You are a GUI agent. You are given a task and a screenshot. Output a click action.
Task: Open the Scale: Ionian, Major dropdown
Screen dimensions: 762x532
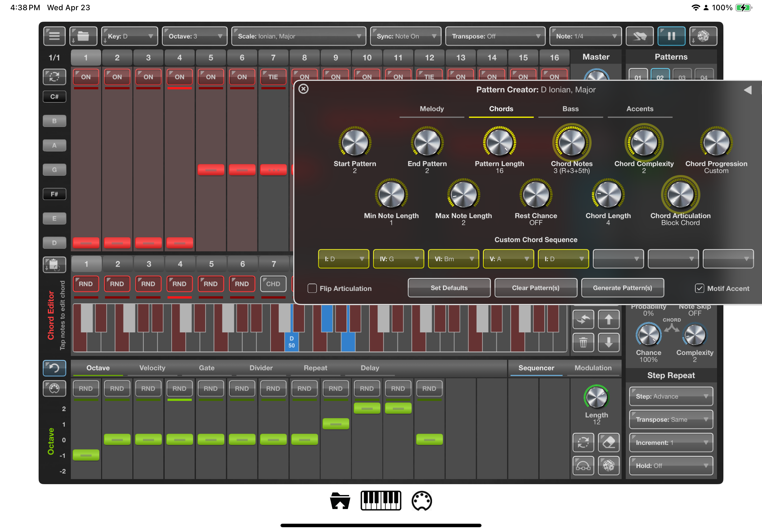pos(299,36)
